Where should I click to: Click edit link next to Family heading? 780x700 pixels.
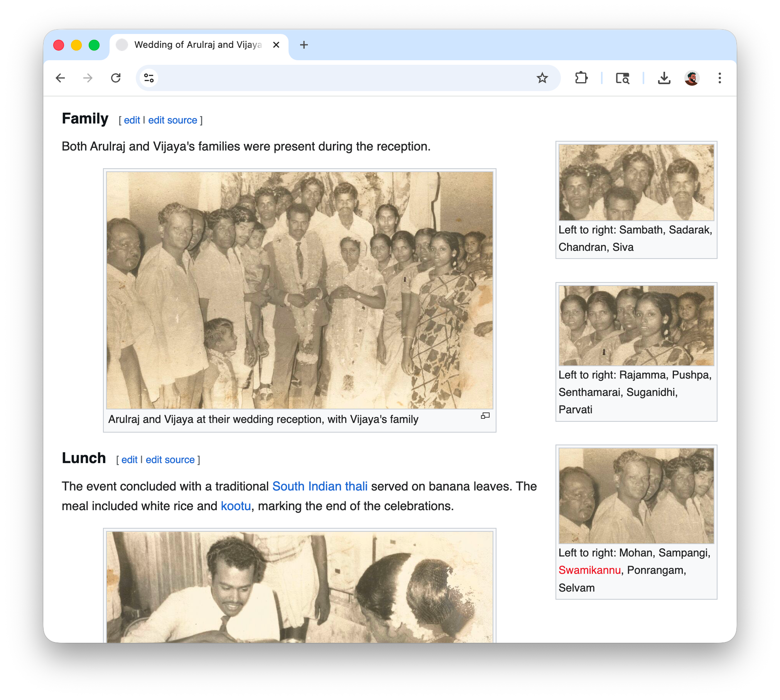[x=132, y=120]
